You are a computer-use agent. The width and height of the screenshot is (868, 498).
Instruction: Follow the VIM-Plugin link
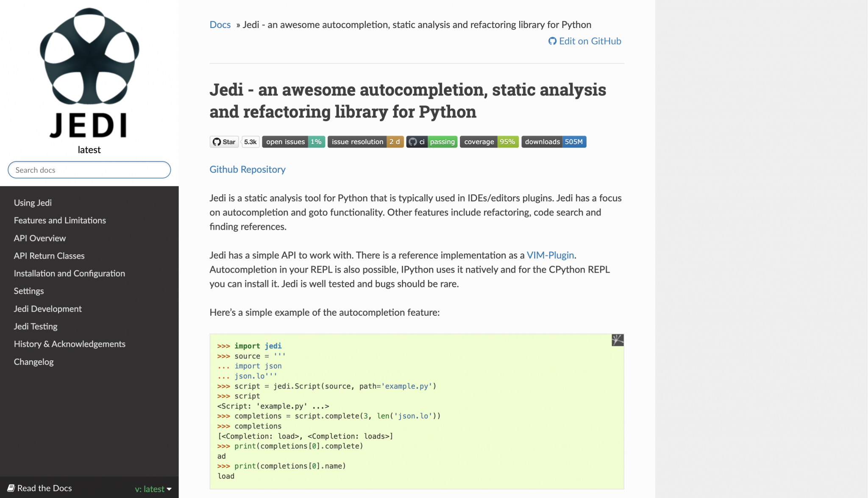(550, 255)
